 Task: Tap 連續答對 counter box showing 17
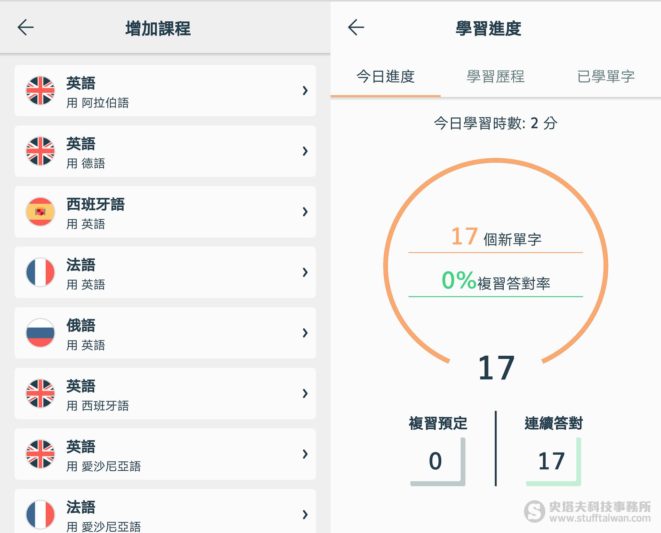point(554,462)
